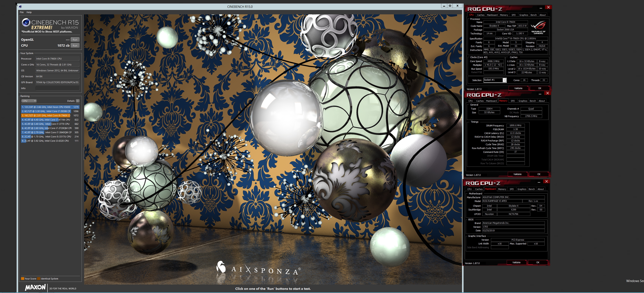Select ranking row Core i7-3840QM
The height and width of the screenshot is (293, 644).
pyautogui.click(x=50, y=132)
